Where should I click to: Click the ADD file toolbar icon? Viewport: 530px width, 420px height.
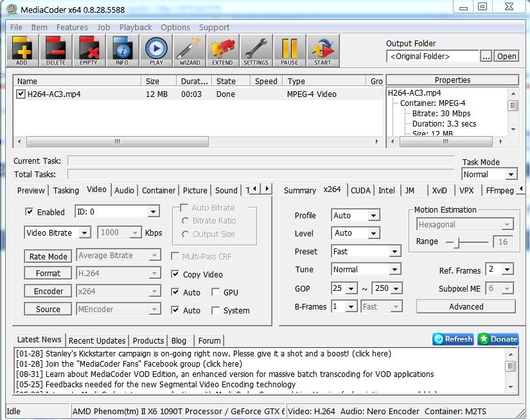pos(22,51)
